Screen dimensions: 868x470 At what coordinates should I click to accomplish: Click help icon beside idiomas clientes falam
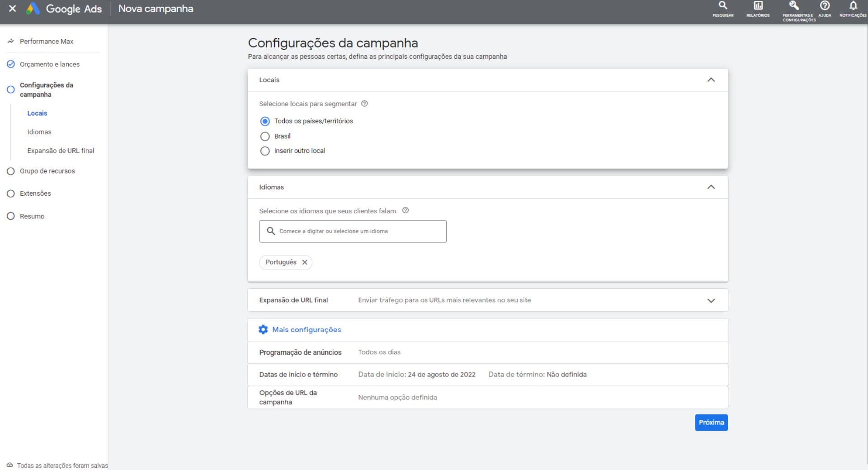pyautogui.click(x=406, y=210)
